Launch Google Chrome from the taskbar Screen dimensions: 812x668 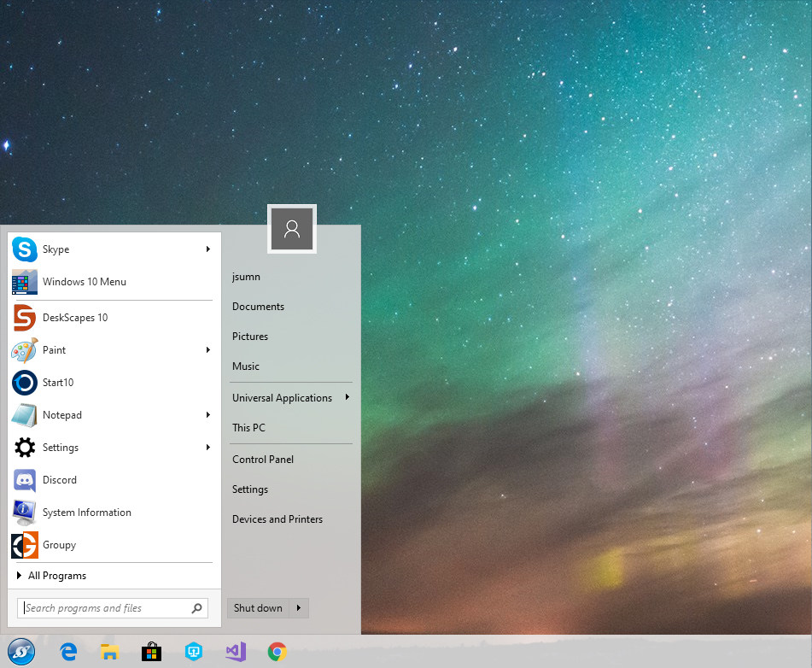pyautogui.click(x=277, y=652)
